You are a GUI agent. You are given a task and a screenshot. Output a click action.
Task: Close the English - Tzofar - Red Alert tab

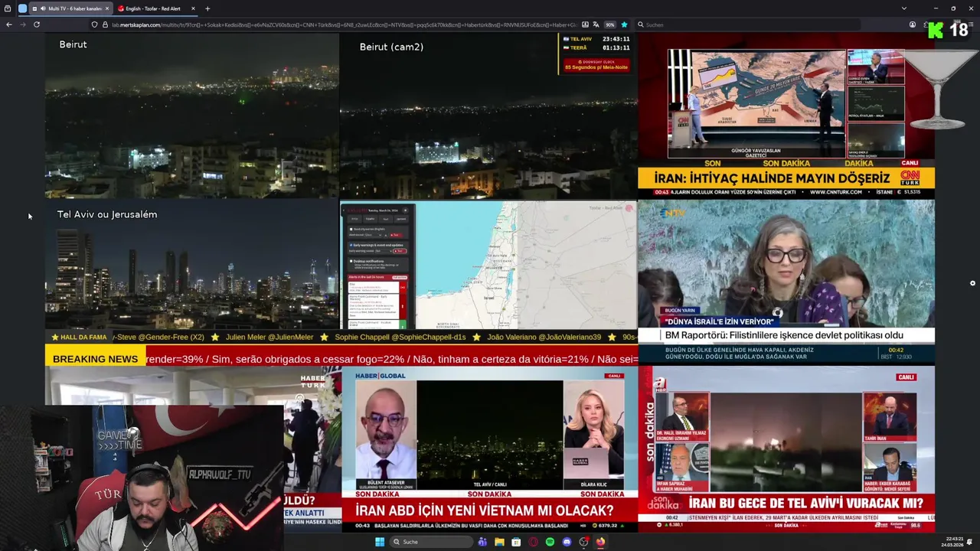point(193,8)
